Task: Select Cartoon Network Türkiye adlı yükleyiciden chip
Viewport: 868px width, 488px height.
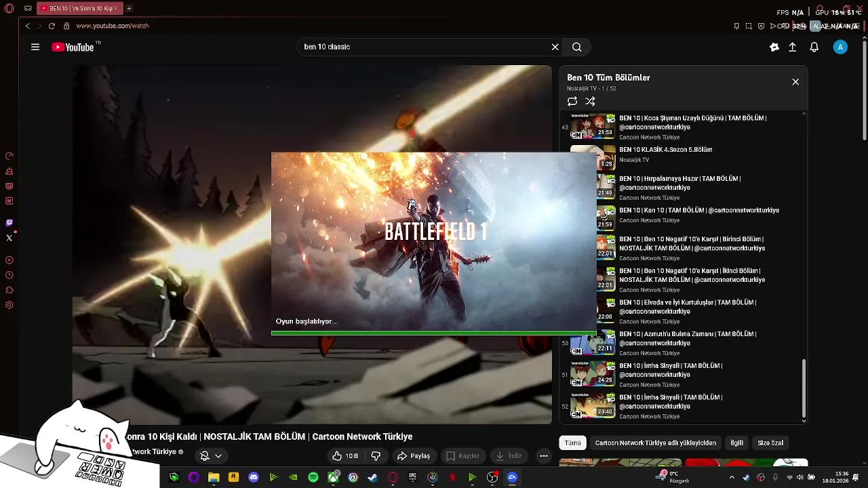Action: pyautogui.click(x=656, y=443)
